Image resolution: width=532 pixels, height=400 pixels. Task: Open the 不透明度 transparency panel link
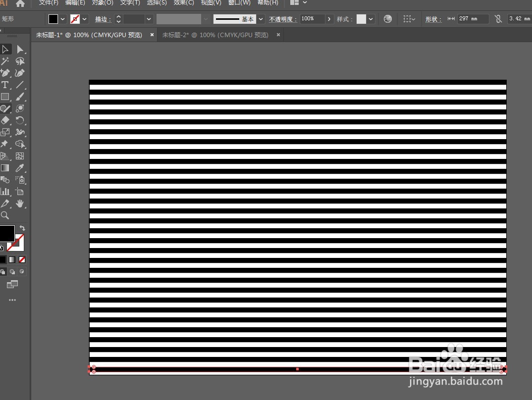click(x=283, y=19)
